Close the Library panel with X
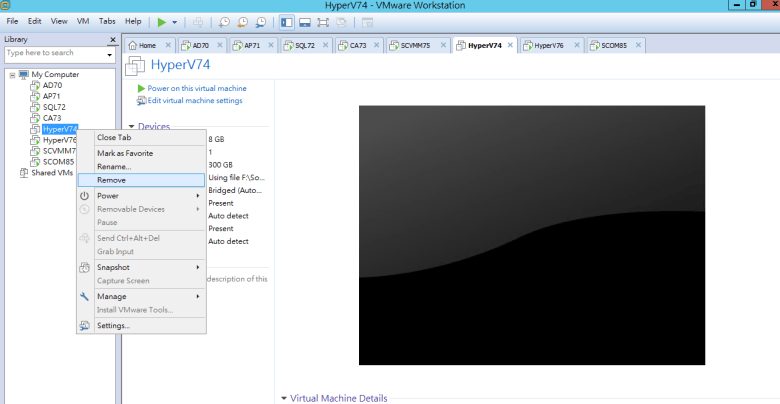780x404 pixels. pyautogui.click(x=111, y=39)
